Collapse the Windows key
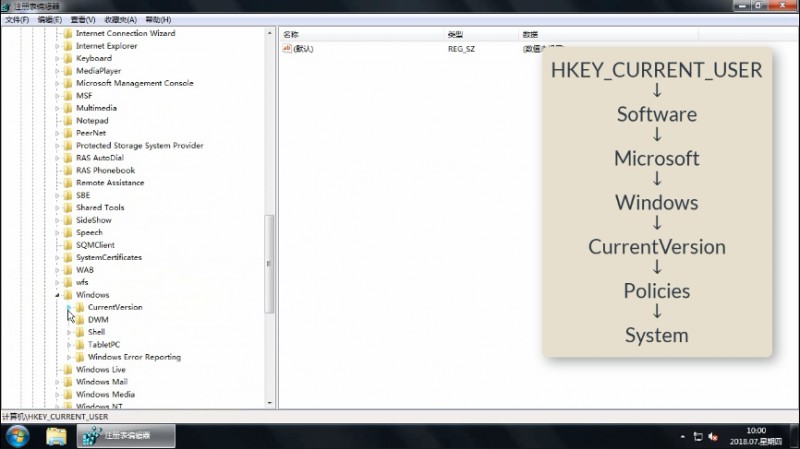The image size is (800, 449). click(x=57, y=295)
